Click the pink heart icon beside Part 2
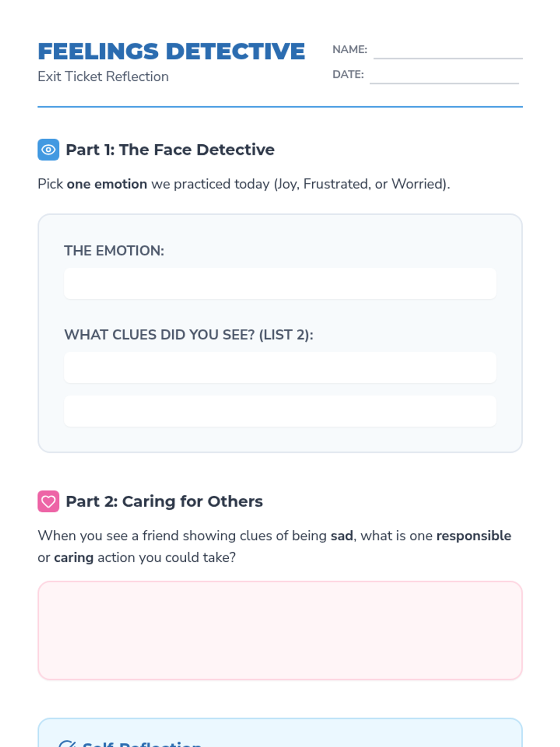The height and width of the screenshot is (747, 560). (49, 501)
